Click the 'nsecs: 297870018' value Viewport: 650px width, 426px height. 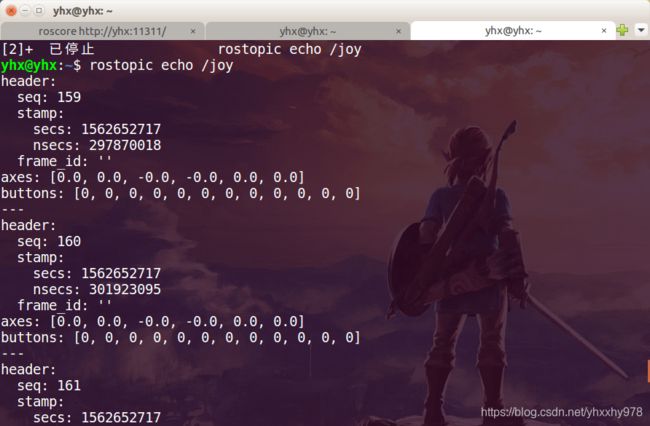125,145
